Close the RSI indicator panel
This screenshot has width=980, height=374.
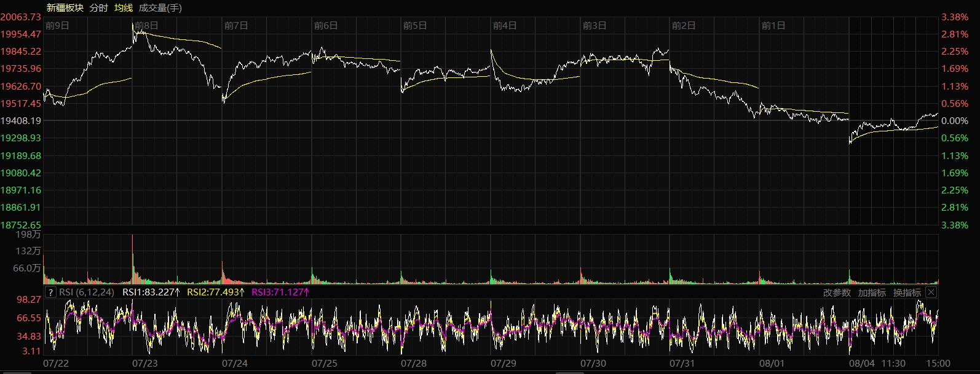[x=931, y=292]
